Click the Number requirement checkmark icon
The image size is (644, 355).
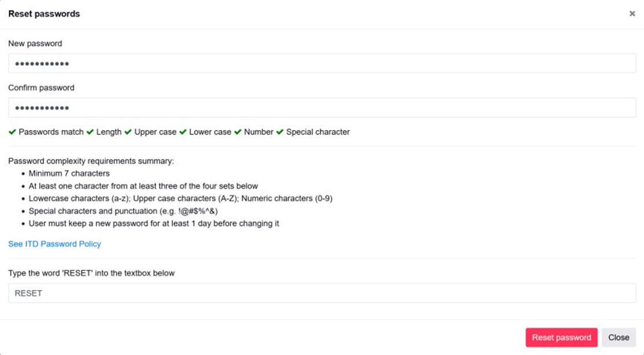click(238, 132)
